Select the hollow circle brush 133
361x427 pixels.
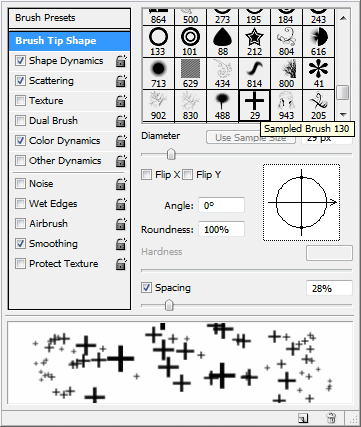coord(158,41)
